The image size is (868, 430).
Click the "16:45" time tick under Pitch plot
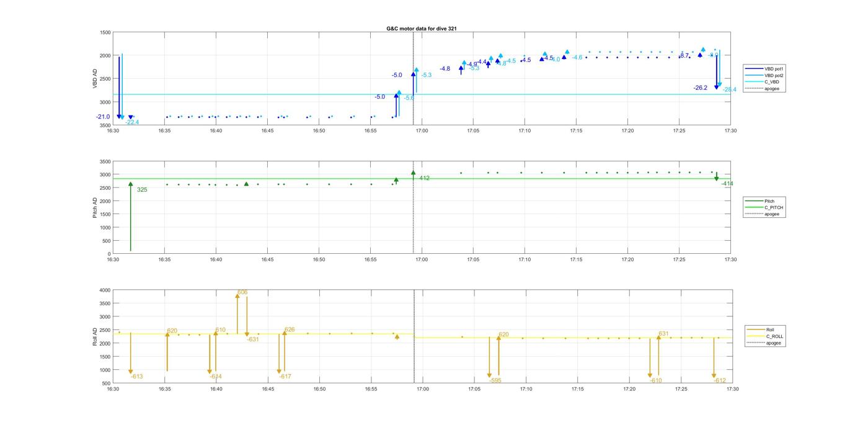(x=267, y=259)
